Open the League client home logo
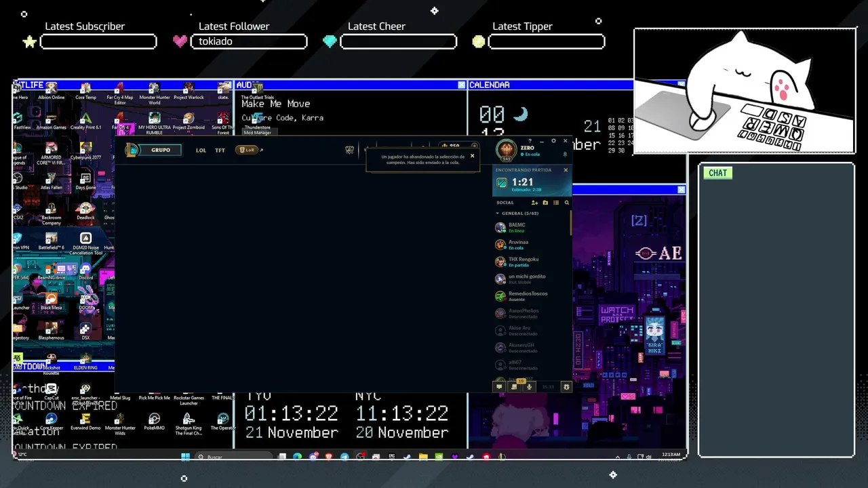This screenshot has height=488, width=868. point(132,150)
